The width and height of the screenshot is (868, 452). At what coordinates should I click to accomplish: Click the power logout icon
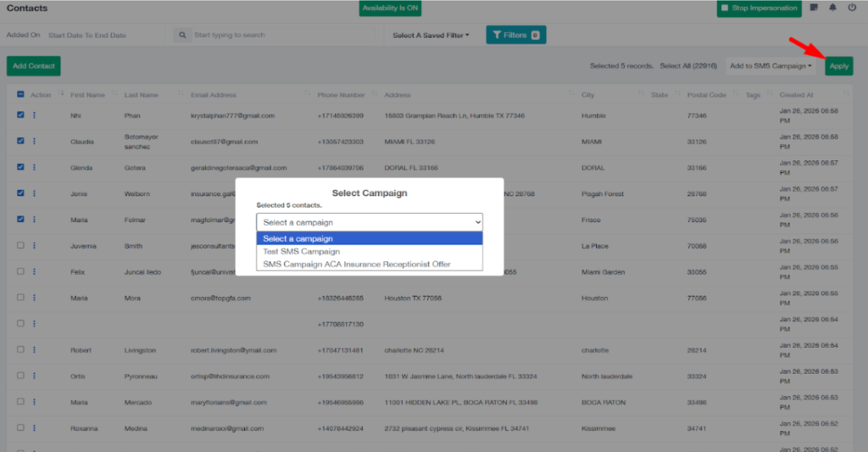pyautogui.click(x=852, y=8)
